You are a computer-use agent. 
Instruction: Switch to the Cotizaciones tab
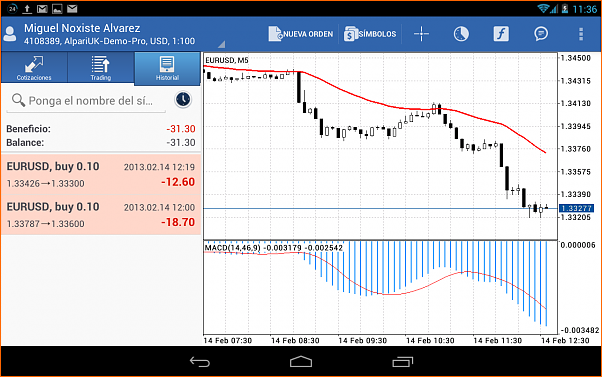pos(34,68)
